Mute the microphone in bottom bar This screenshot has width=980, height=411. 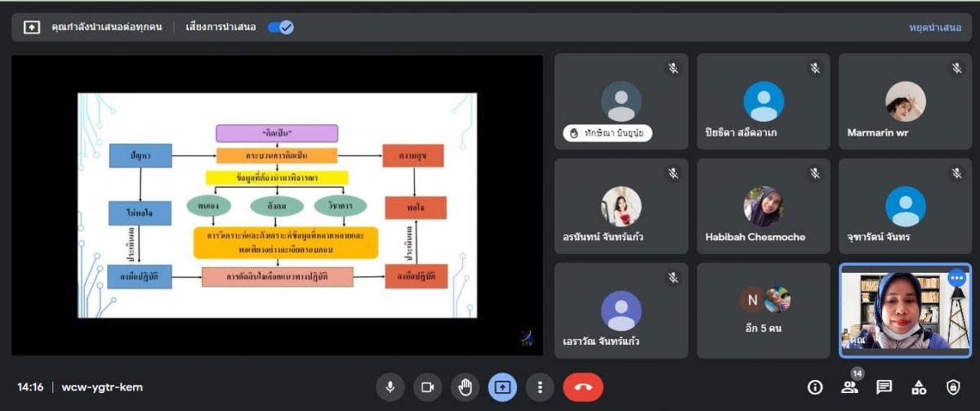(x=390, y=387)
